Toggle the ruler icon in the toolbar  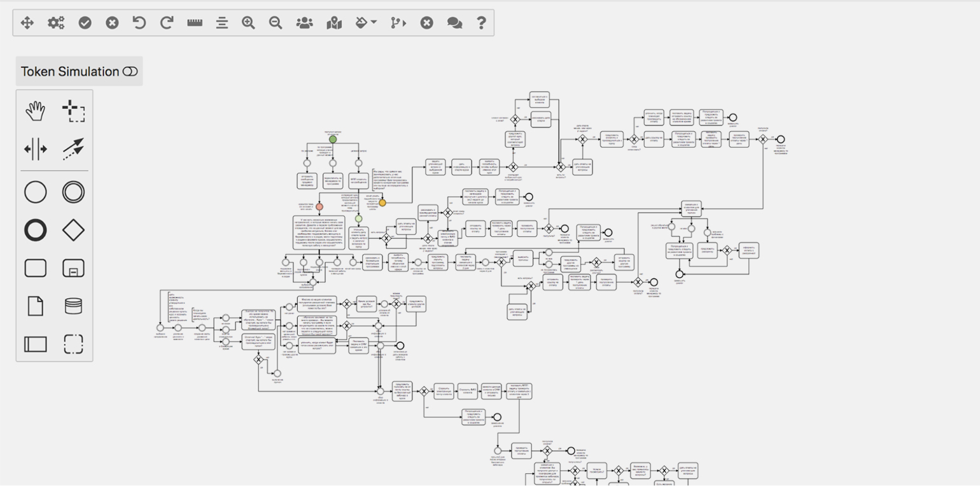pyautogui.click(x=195, y=23)
